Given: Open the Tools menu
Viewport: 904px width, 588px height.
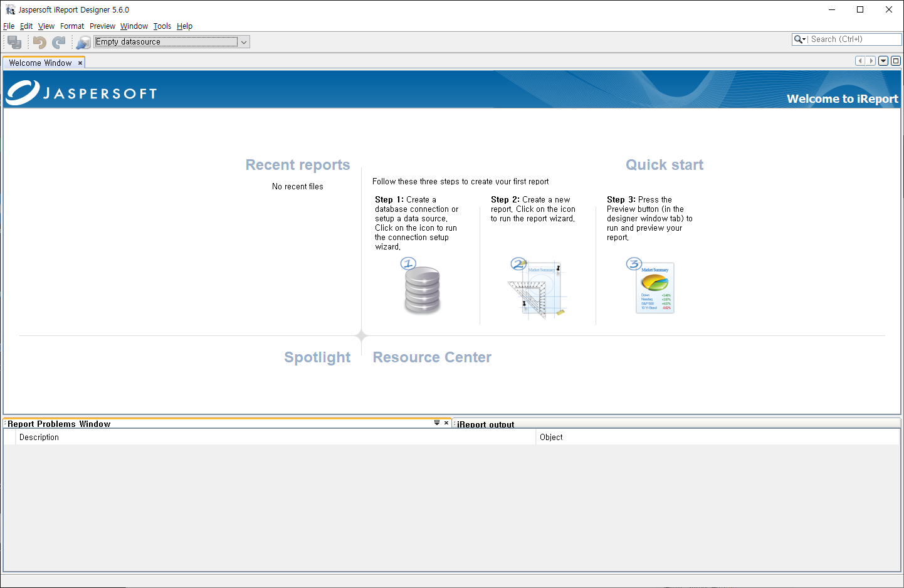Looking at the screenshot, I should [162, 26].
